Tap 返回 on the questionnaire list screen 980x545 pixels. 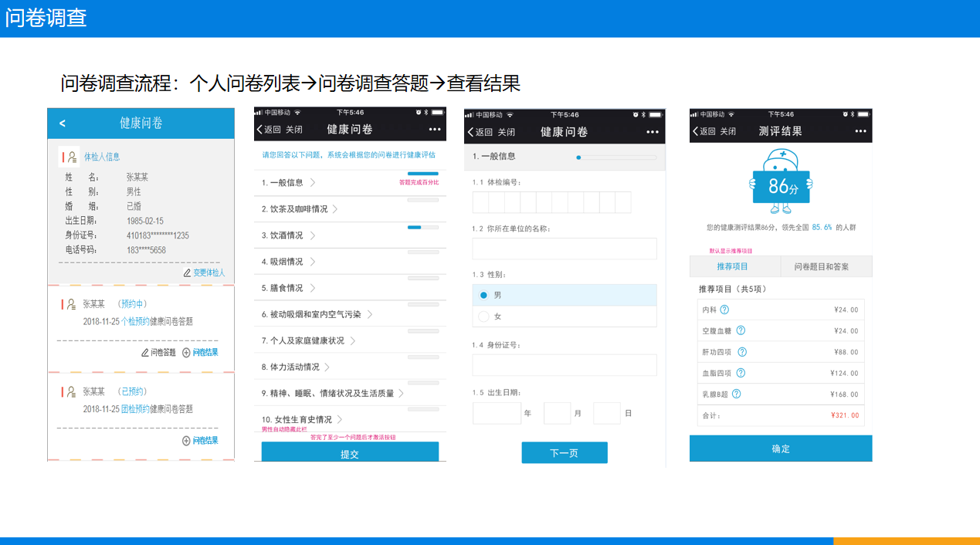click(268, 130)
